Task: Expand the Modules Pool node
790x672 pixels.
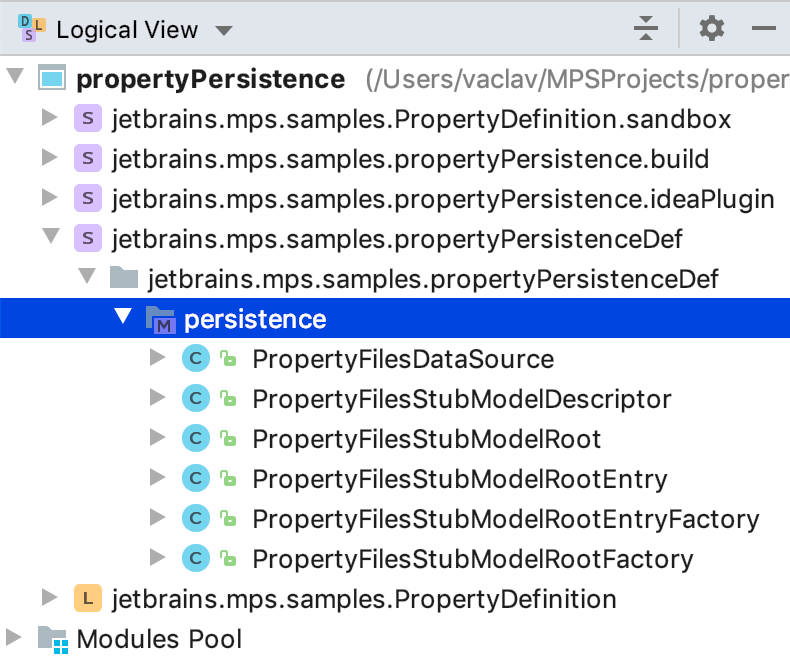Action: pyautogui.click(x=14, y=639)
